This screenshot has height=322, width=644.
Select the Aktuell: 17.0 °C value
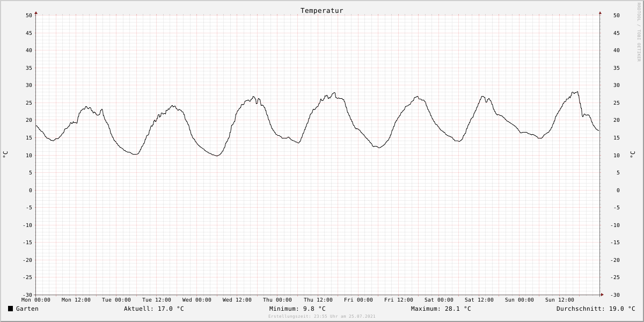point(154,309)
